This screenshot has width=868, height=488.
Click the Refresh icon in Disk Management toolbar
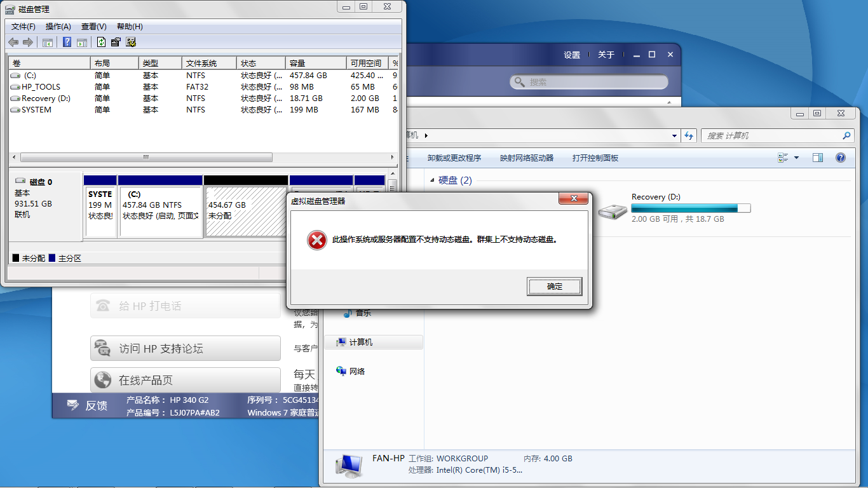point(101,43)
